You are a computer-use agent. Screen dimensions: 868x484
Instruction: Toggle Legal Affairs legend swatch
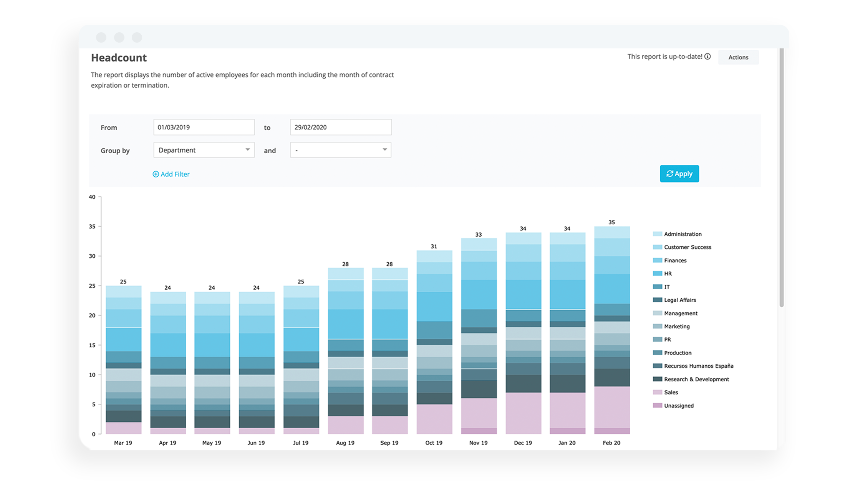657,300
